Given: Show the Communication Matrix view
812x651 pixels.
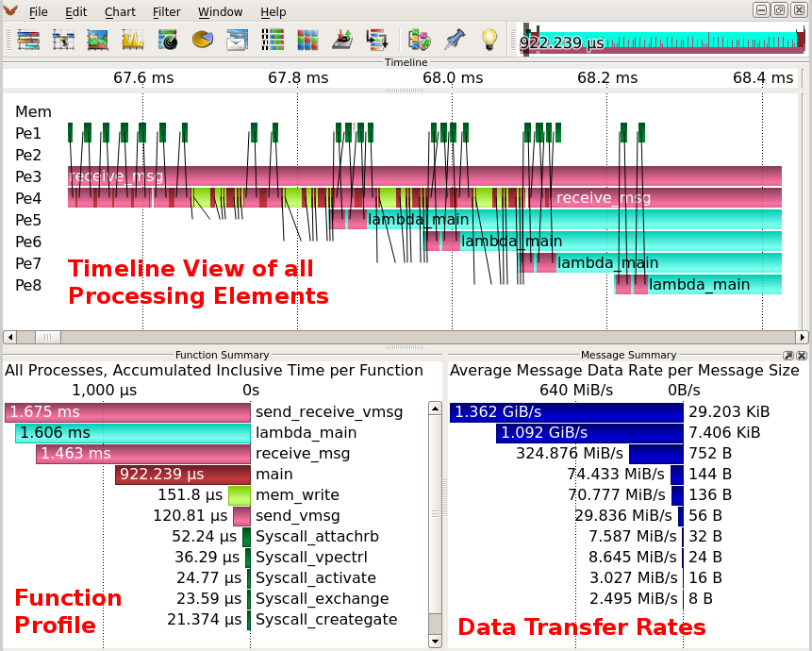Looking at the screenshot, I should coord(307,40).
